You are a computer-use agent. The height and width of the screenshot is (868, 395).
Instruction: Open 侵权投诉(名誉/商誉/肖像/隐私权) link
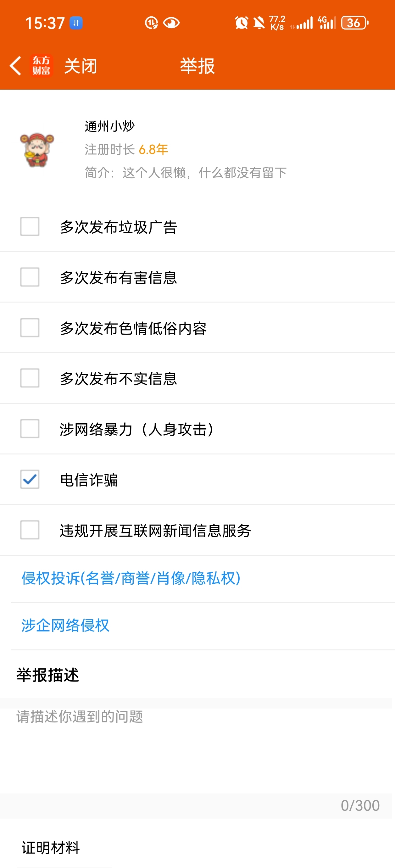point(131,578)
